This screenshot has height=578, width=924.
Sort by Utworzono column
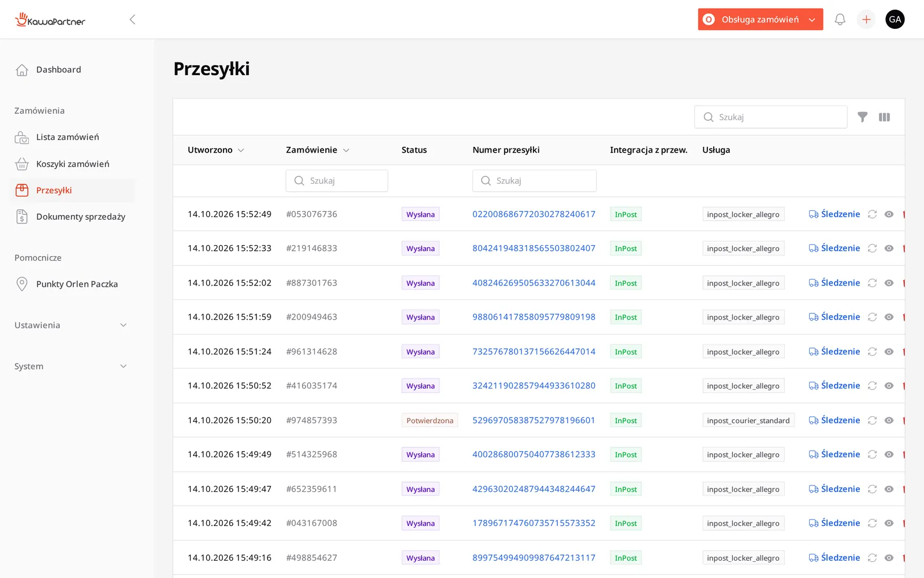pyautogui.click(x=216, y=150)
